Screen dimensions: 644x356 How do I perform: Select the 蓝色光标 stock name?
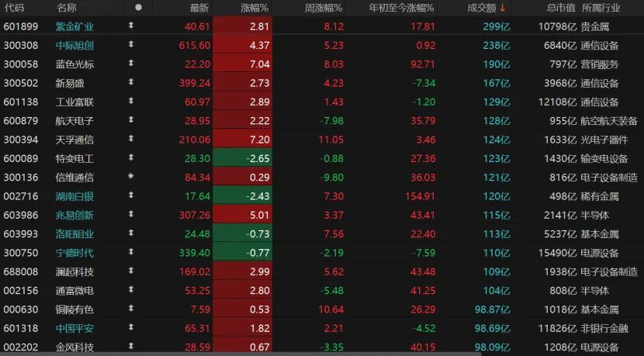pyautogui.click(x=74, y=64)
